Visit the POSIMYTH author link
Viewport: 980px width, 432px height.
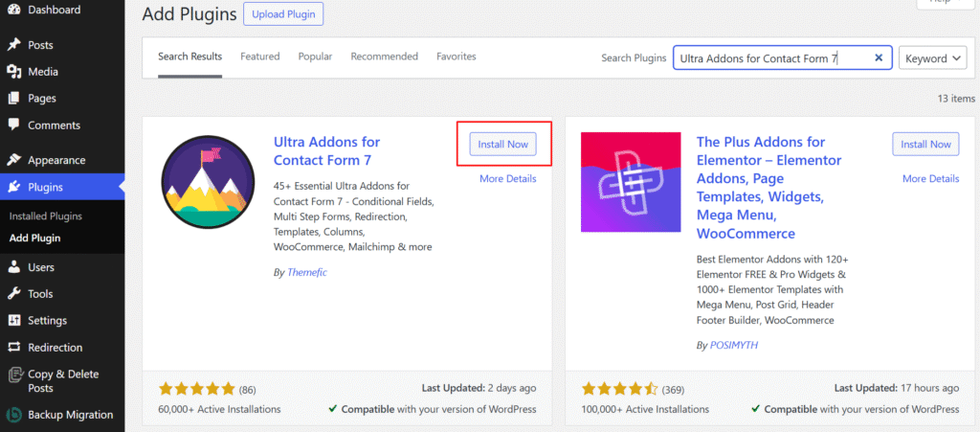tap(734, 345)
